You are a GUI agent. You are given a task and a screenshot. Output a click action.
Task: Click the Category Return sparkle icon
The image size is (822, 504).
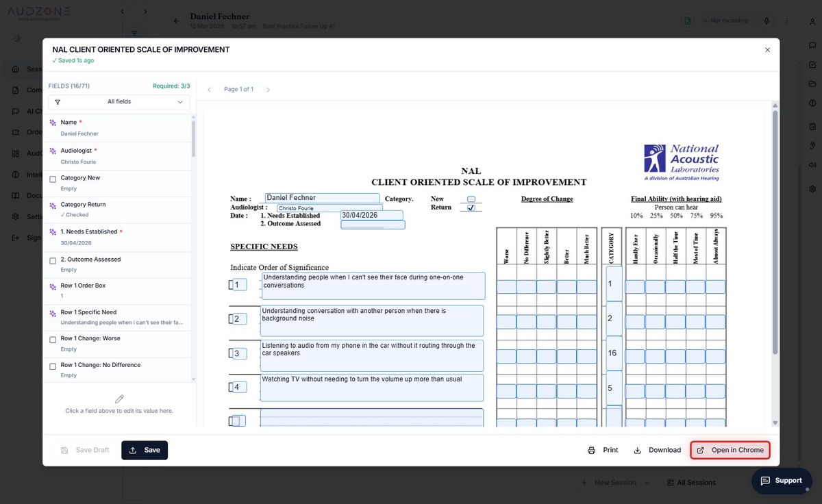(x=53, y=205)
